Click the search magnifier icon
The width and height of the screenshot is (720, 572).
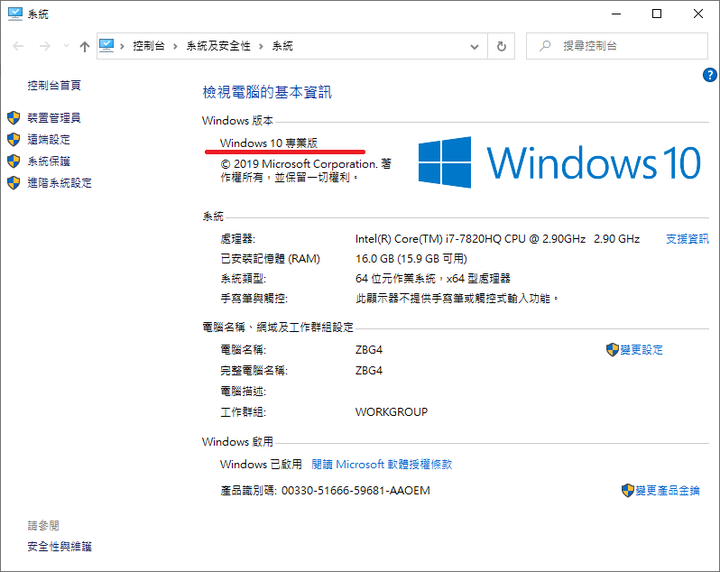(x=545, y=45)
